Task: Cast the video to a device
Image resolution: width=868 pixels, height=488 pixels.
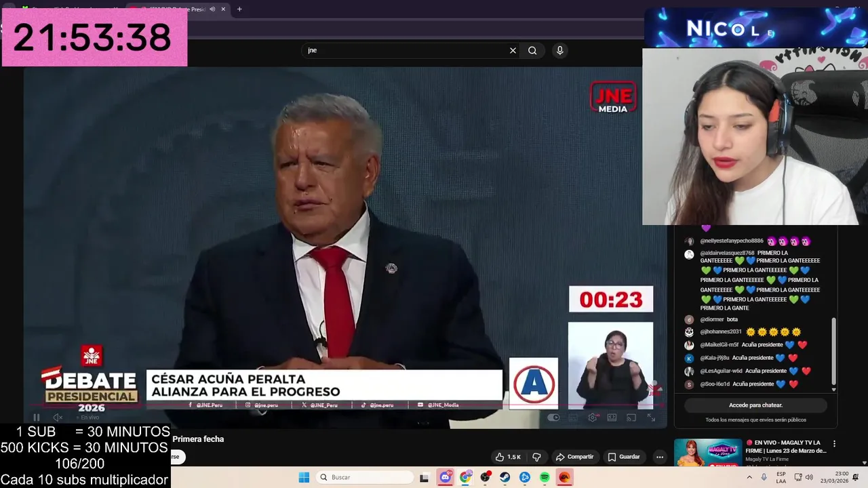Action: pos(631,418)
